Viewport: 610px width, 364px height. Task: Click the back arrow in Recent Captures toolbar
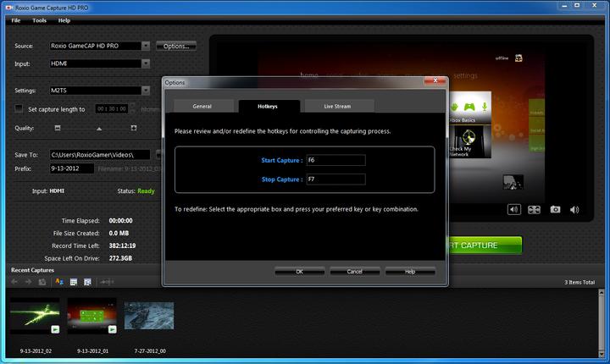click(14, 282)
